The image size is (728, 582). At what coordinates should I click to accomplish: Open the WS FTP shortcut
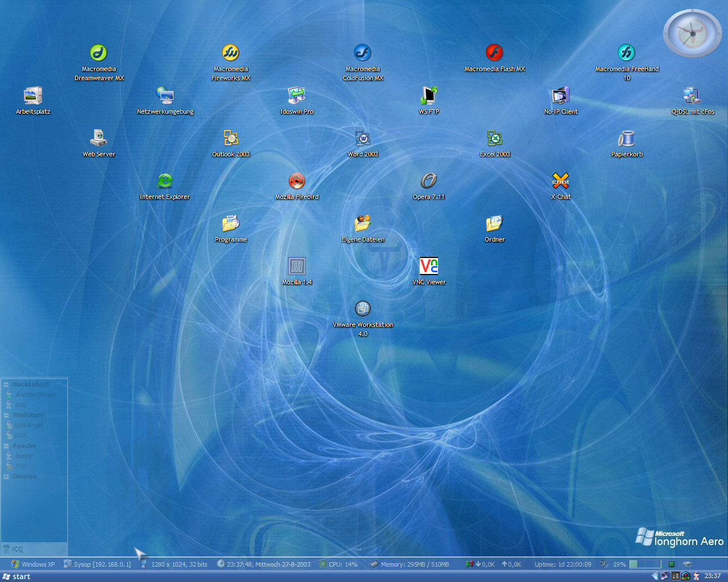coord(428,96)
